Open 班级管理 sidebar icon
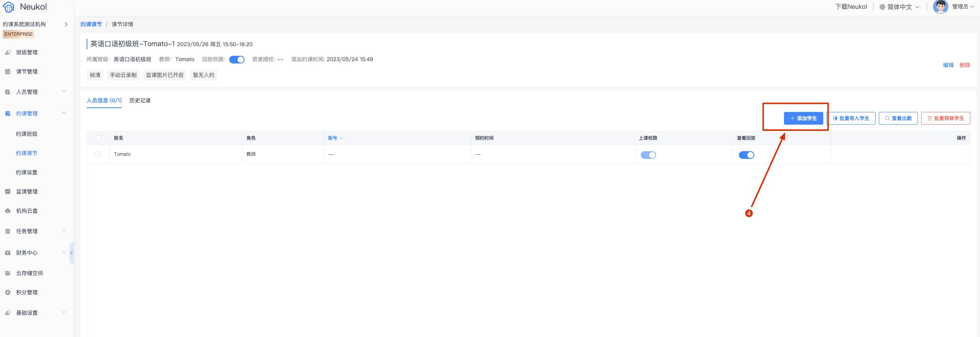 8,52
